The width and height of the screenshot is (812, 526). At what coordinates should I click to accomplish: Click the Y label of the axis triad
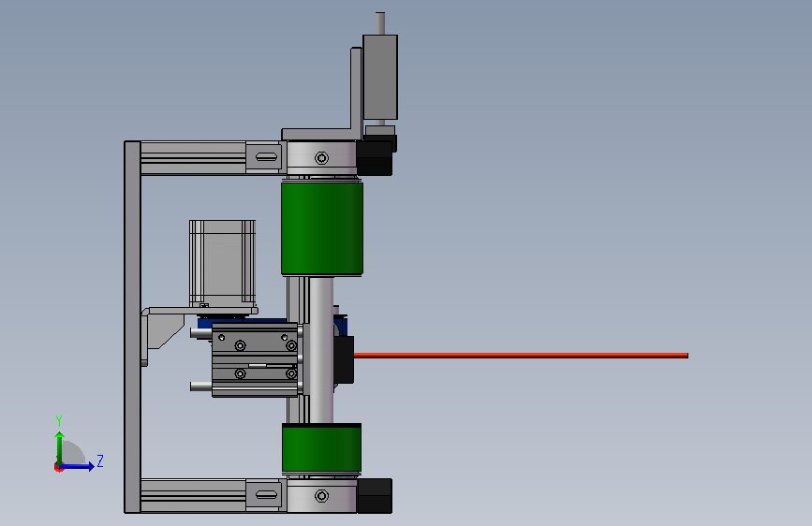click(59, 420)
